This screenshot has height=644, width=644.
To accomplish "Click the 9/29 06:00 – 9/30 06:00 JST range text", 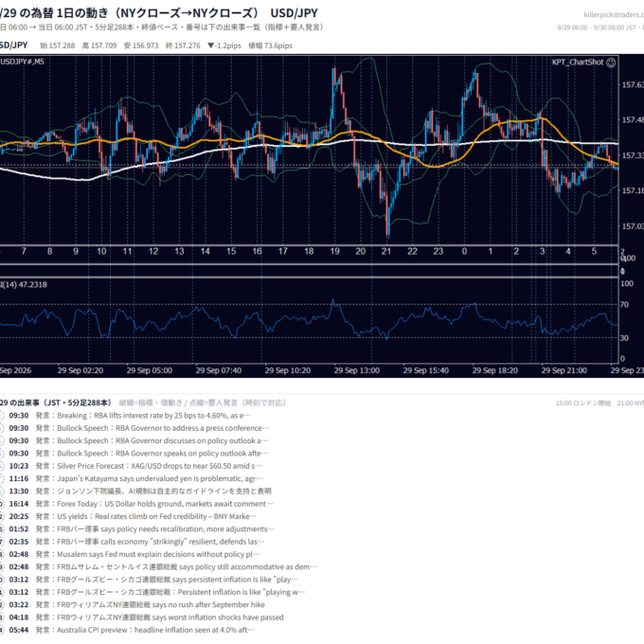I will point(597,27).
